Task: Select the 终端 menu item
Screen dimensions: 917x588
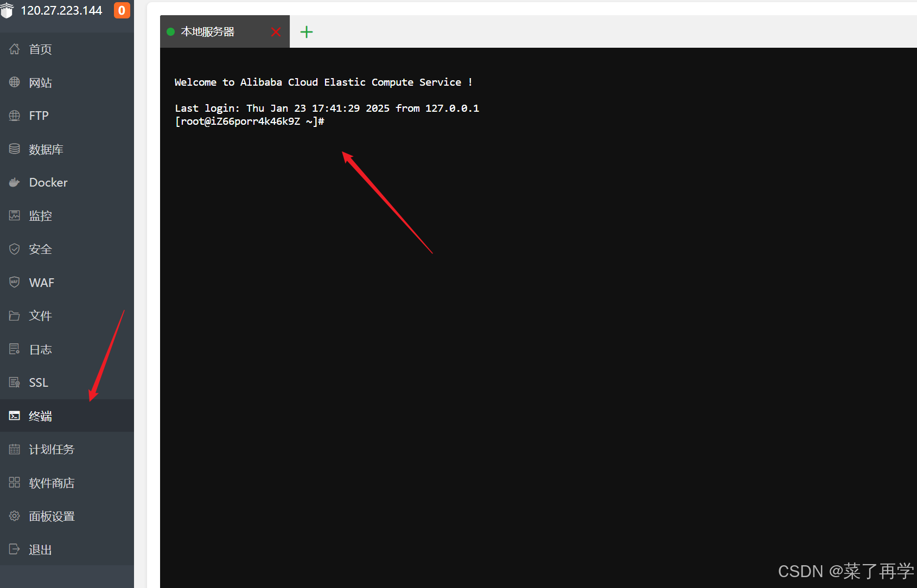Action: coord(67,416)
